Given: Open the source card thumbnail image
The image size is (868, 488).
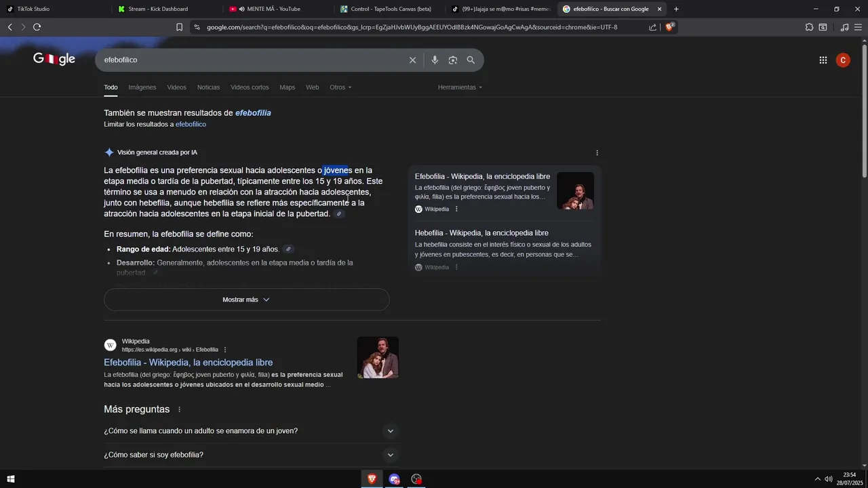Looking at the screenshot, I should point(575,190).
